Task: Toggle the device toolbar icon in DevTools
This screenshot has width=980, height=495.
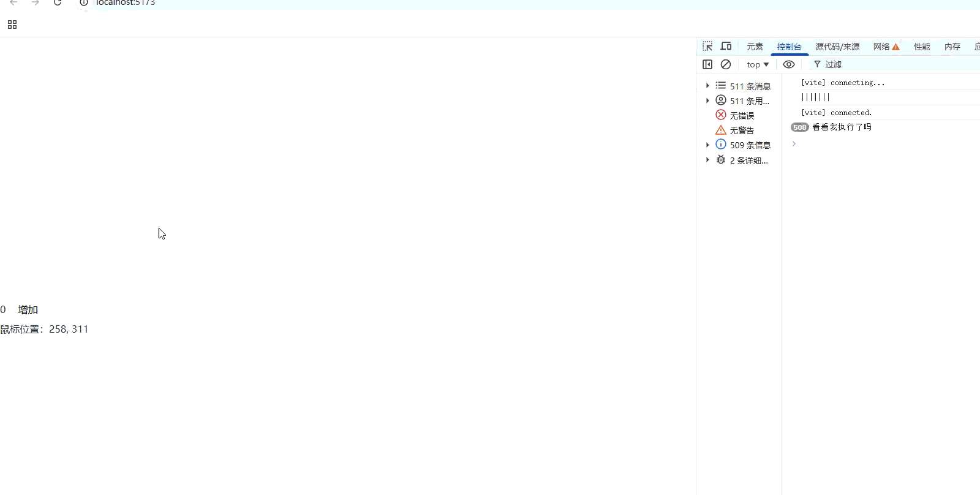Action: pyautogui.click(x=726, y=47)
